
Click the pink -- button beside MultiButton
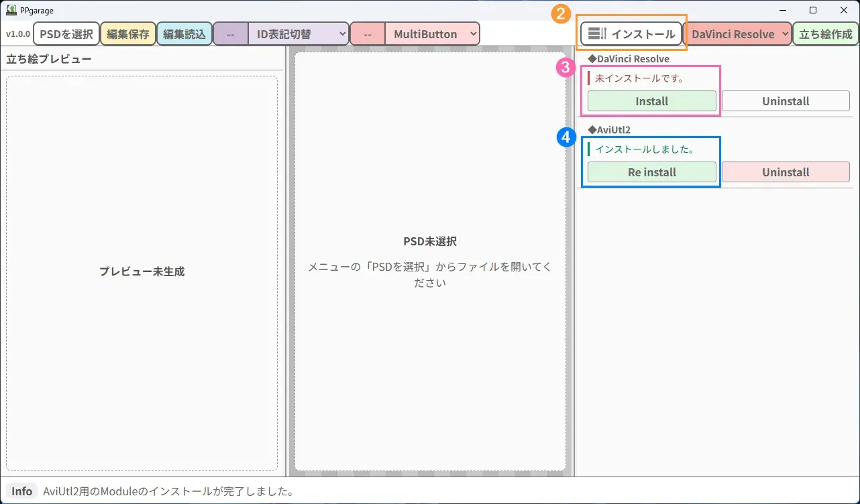coord(368,34)
